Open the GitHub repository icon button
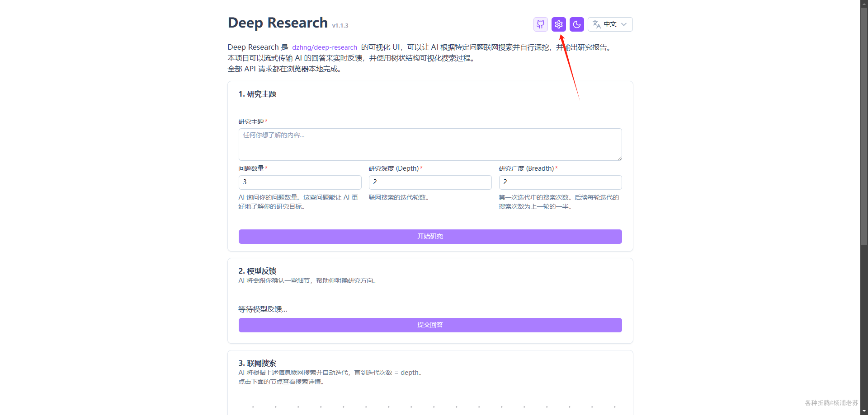This screenshot has height=415, width=868. pyautogui.click(x=541, y=24)
